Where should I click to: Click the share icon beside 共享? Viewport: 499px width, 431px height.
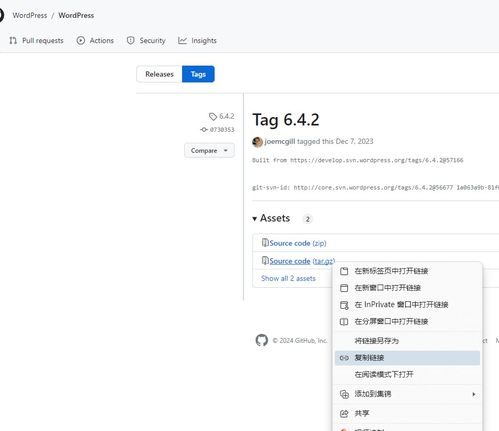click(x=344, y=414)
